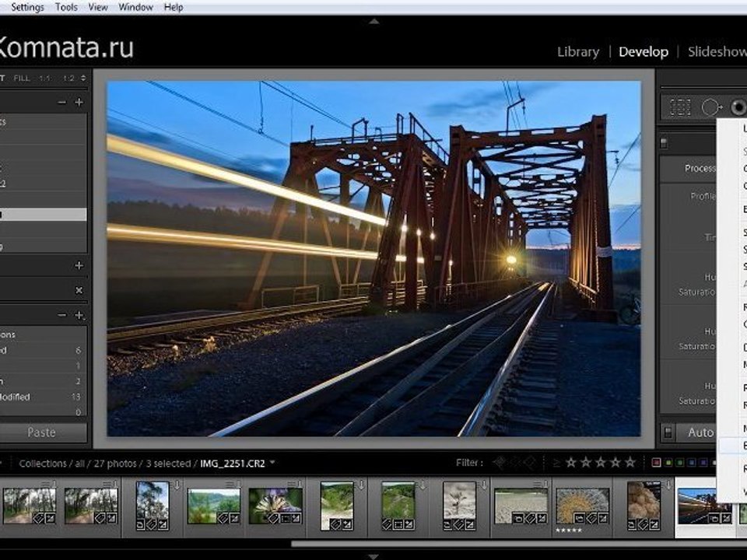Open the Settings menu

click(27, 7)
